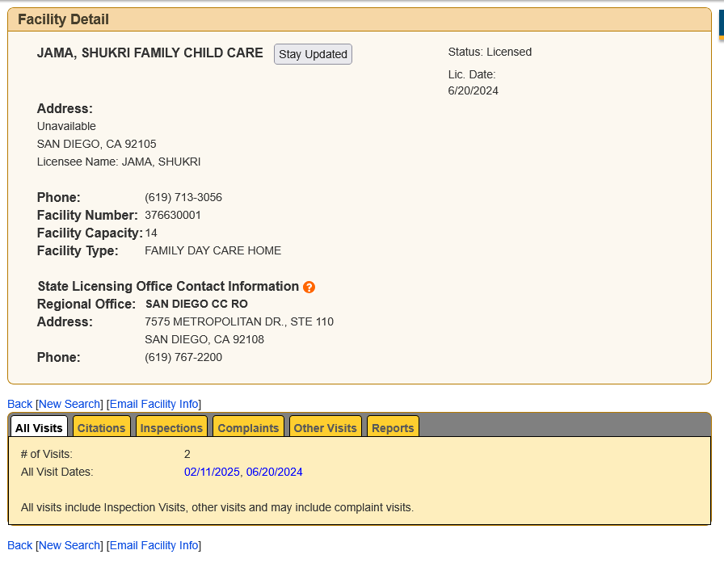Click New Search link above the tabs
This screenshot has height=588, width=724.
point(69,404)
